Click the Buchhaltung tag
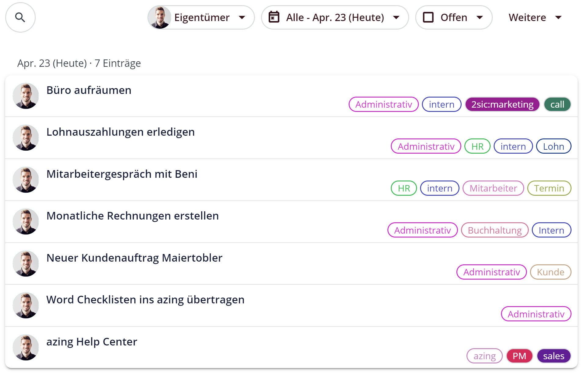The image size is (588, 379). click(495, 230)
